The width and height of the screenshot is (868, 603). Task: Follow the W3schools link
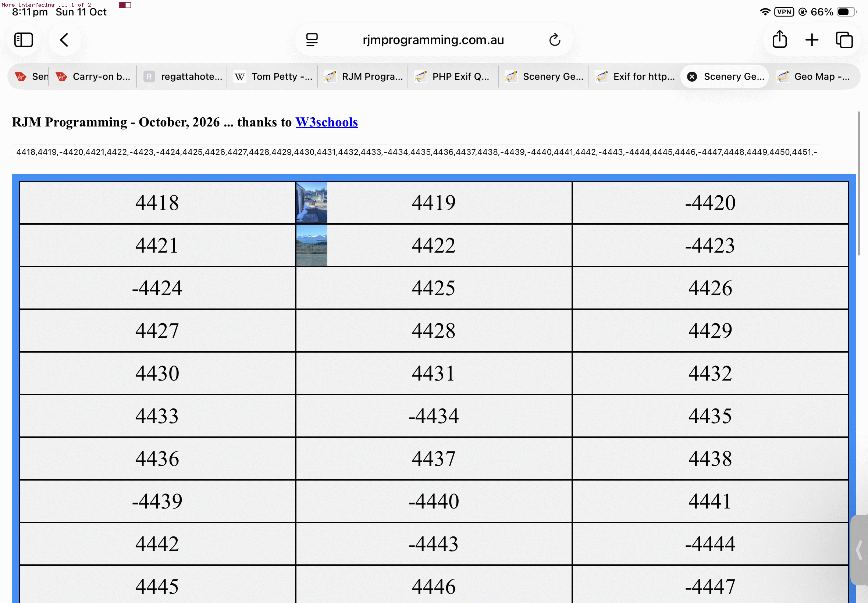point(327,122)
